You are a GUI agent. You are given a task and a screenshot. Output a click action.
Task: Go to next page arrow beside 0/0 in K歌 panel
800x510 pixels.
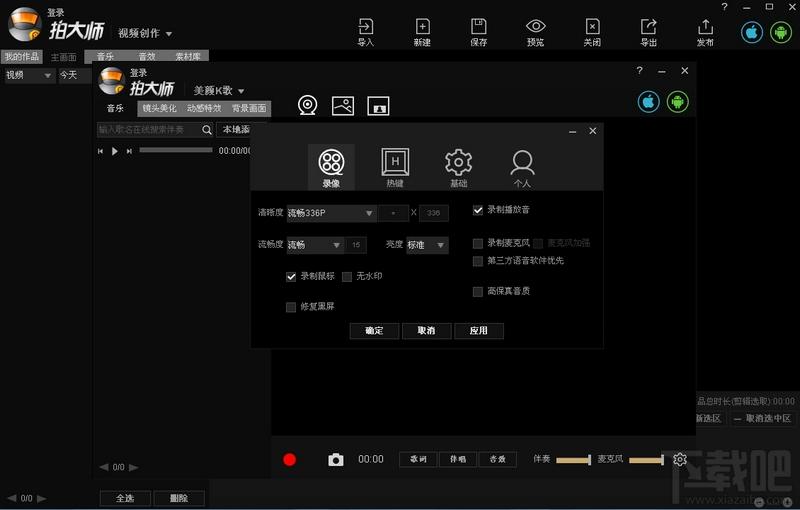[x=134, y=467]
